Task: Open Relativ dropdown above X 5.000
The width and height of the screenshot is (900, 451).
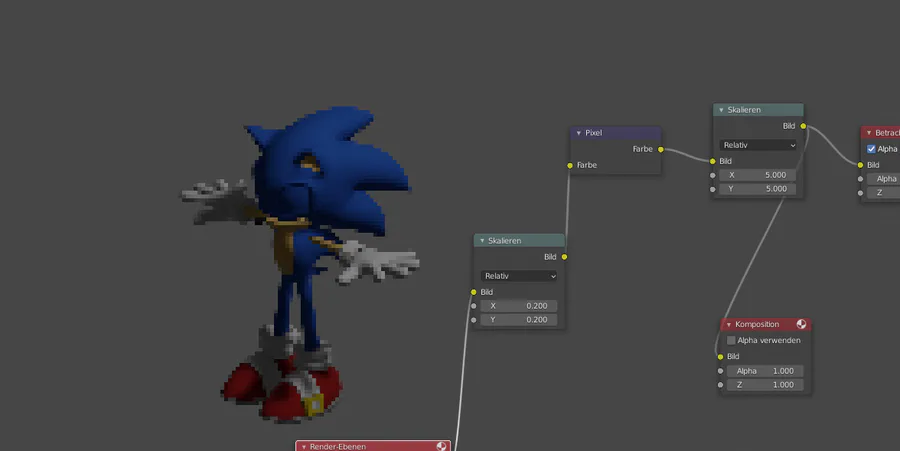Action: [758, 145]
